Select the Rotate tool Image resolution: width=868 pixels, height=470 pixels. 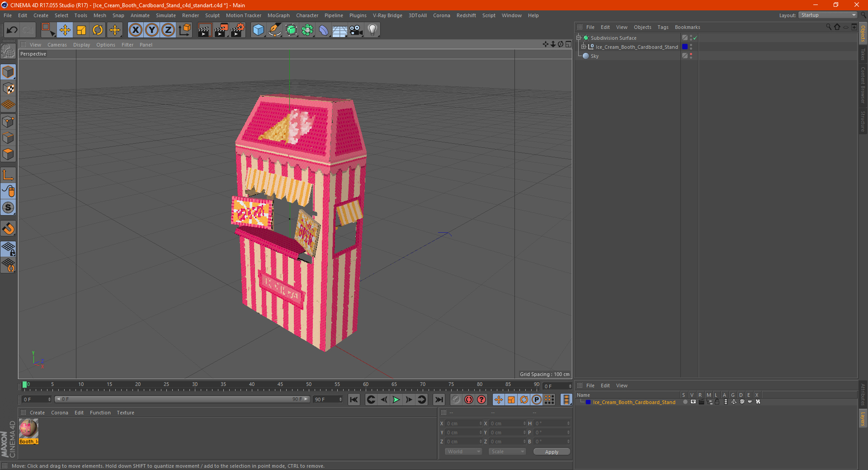pyautogui.click(x=98, y=30)
